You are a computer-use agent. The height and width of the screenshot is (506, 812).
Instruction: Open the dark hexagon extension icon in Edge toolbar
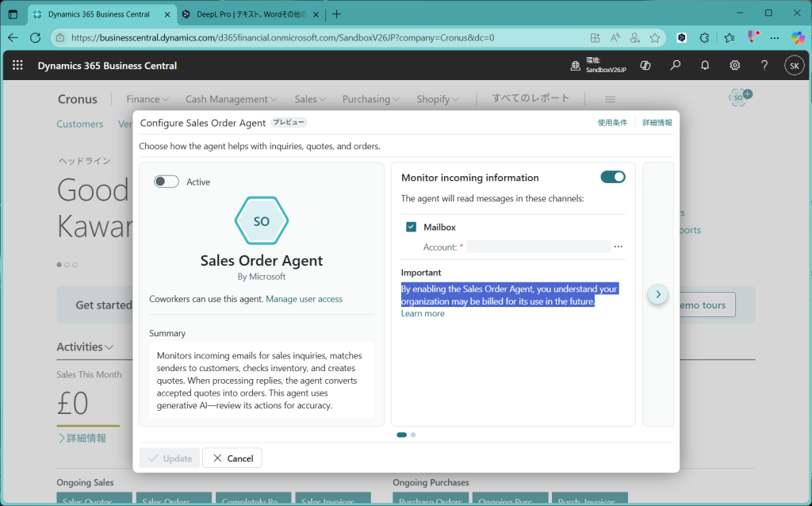click(x=682, y=37)
